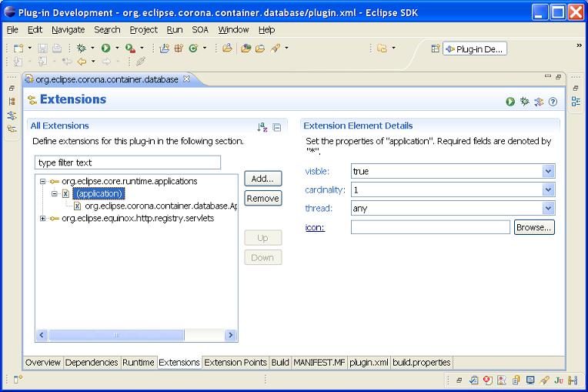Open the thread dropdown
Viewport: 588px width, 392px height.
pyautogui.click(x=548, y=208)
